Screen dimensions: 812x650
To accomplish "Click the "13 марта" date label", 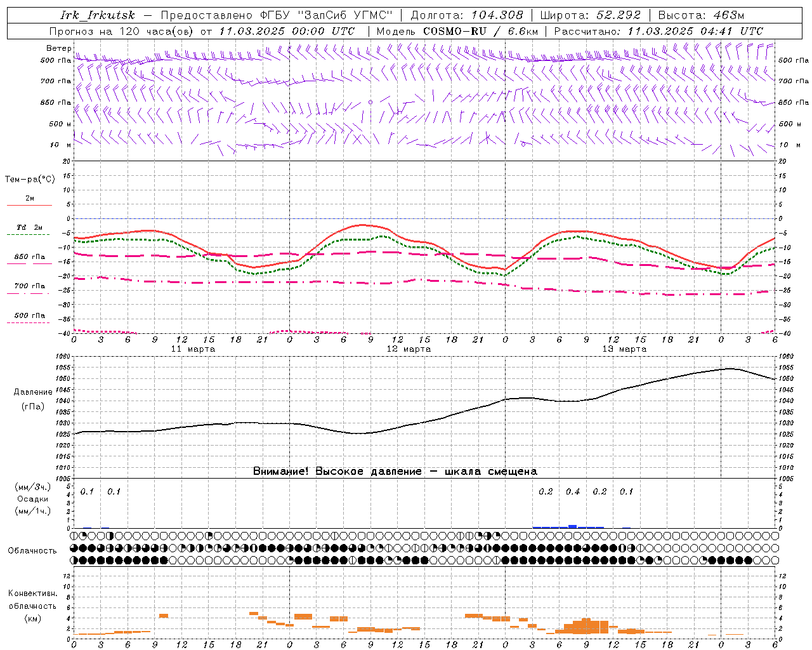I will pos(624,348).
